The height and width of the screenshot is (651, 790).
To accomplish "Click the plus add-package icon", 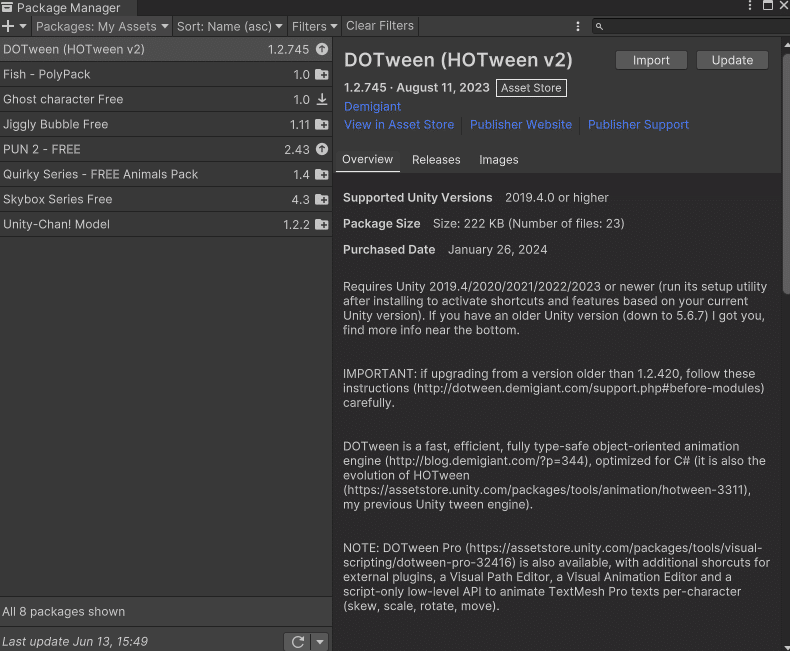I will [x=8, y=26].
